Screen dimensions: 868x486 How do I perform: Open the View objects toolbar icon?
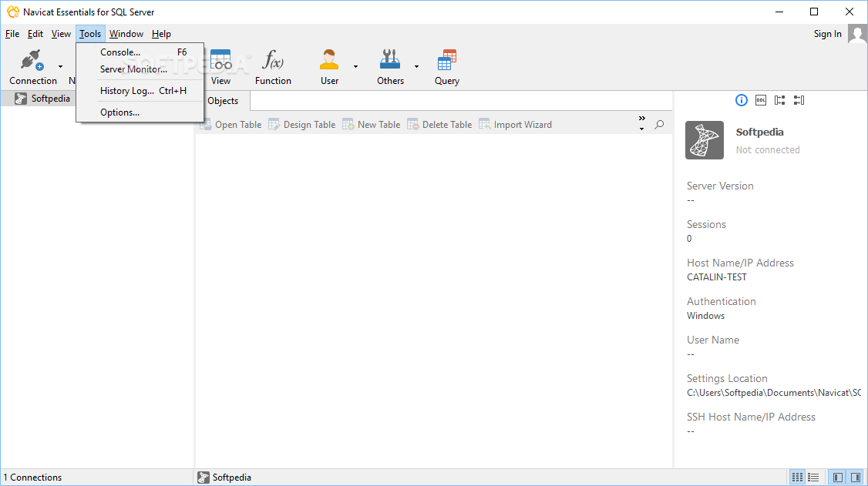221,60
